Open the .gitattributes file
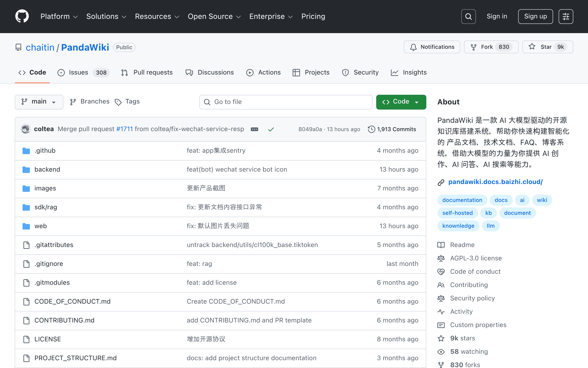Viewport: 588px width, 368px height. pos(54,245)
